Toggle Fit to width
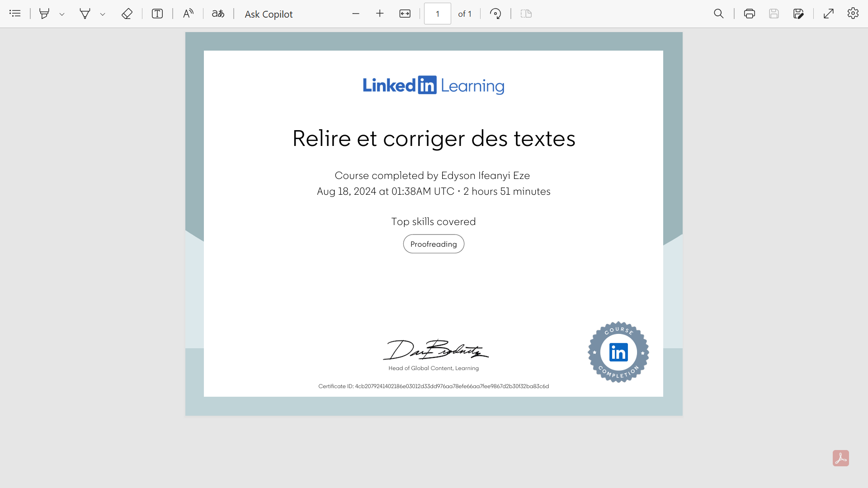The image size is (868, 488). point(405,14)
